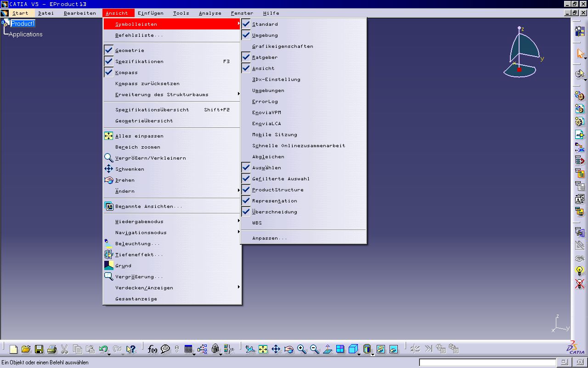
Task: Click the light bulb icon in right toolbar
Action: tap(580, 271)
